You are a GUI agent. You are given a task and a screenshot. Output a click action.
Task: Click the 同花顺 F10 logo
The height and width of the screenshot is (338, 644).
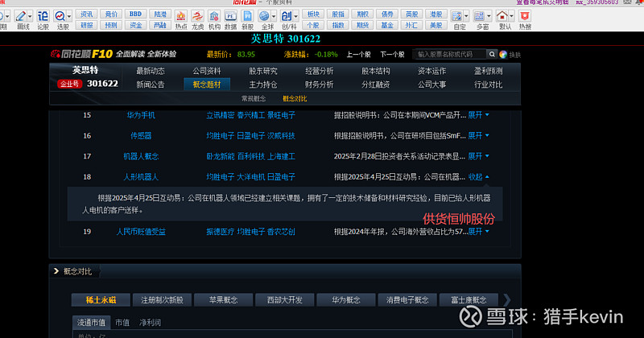81,54
